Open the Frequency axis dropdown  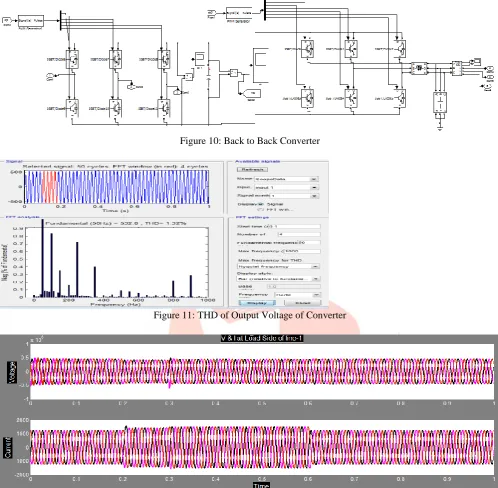click(297, 295)
